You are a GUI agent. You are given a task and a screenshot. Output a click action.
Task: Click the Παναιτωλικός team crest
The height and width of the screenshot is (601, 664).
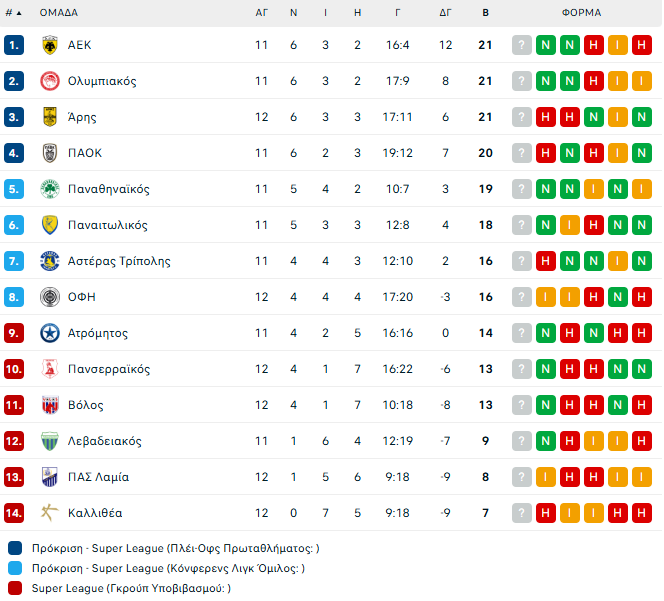click(49, 225)
